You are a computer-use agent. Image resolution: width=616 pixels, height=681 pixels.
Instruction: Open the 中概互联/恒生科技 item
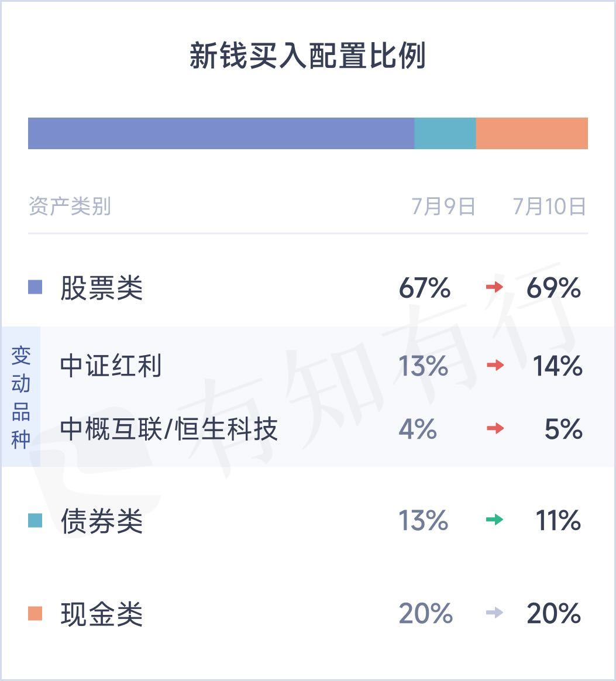[168, 429]
